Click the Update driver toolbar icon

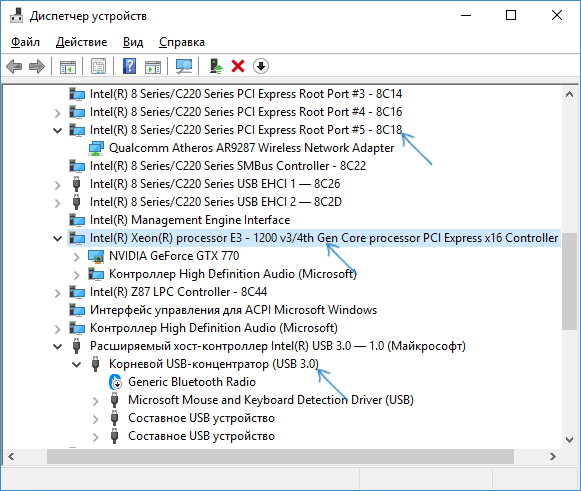216,67
